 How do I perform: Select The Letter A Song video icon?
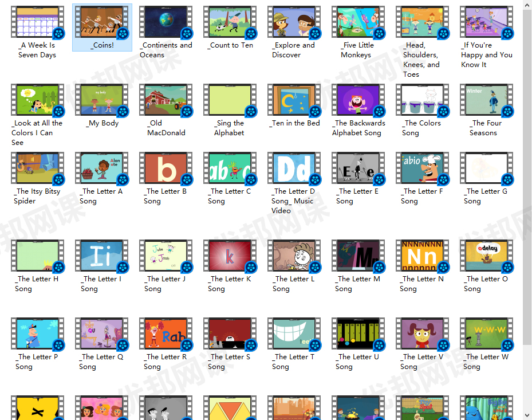[x=102, y=168]
